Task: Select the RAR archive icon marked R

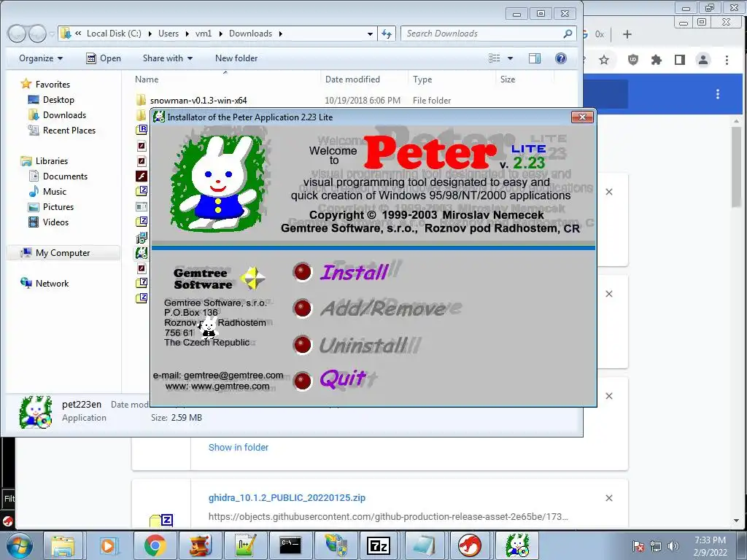Action: [142, 130]
